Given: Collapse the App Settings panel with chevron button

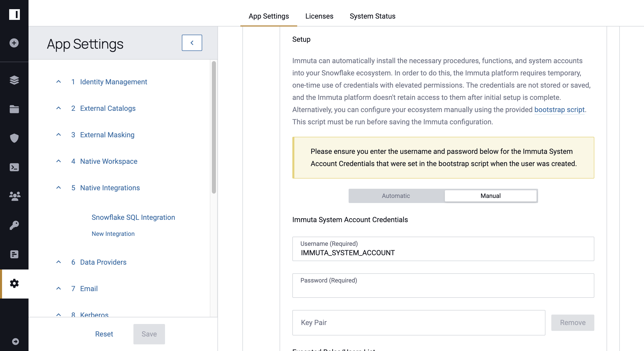Looking at the screenshot, I should tap(192, 43).
